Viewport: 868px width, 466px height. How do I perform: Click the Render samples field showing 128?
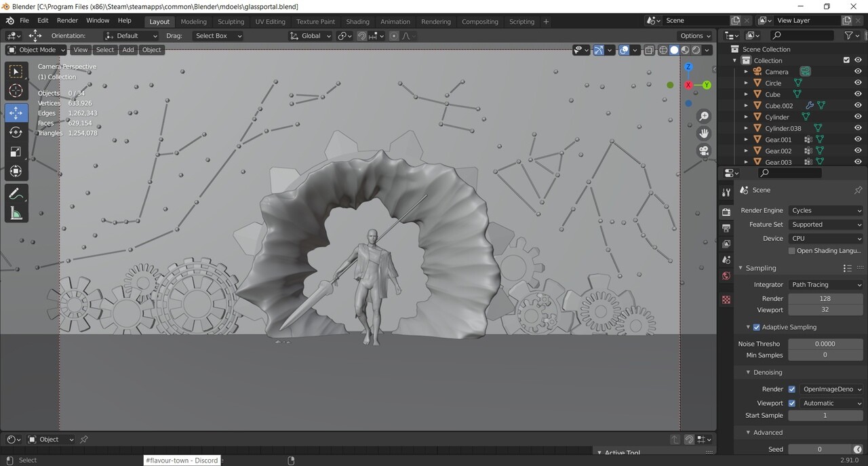825,298
